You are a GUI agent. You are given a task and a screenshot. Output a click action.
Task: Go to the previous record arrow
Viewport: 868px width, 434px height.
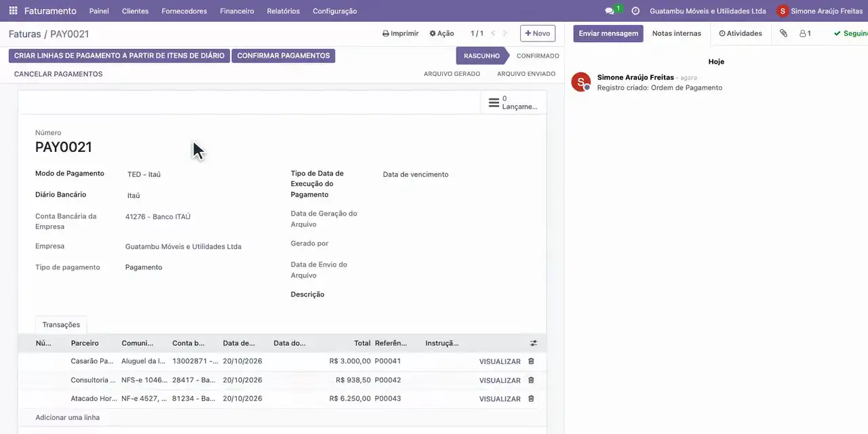tap(493, 33)
